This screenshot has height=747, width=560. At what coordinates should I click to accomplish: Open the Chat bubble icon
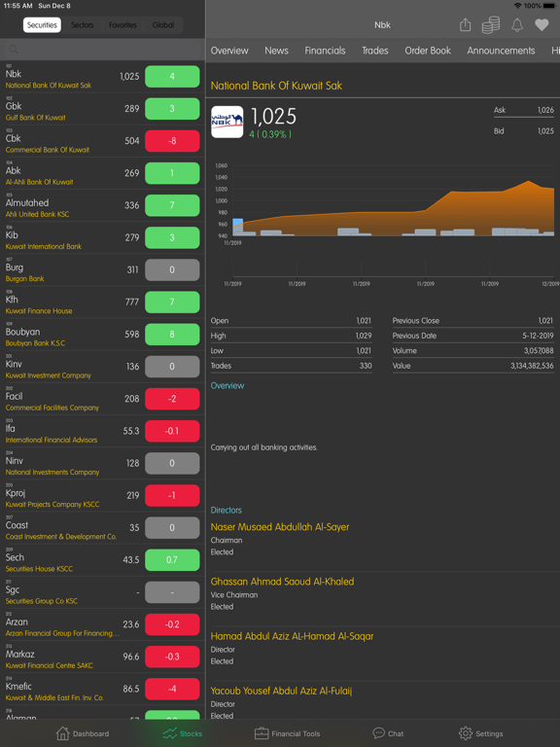(x=378, y=733)
